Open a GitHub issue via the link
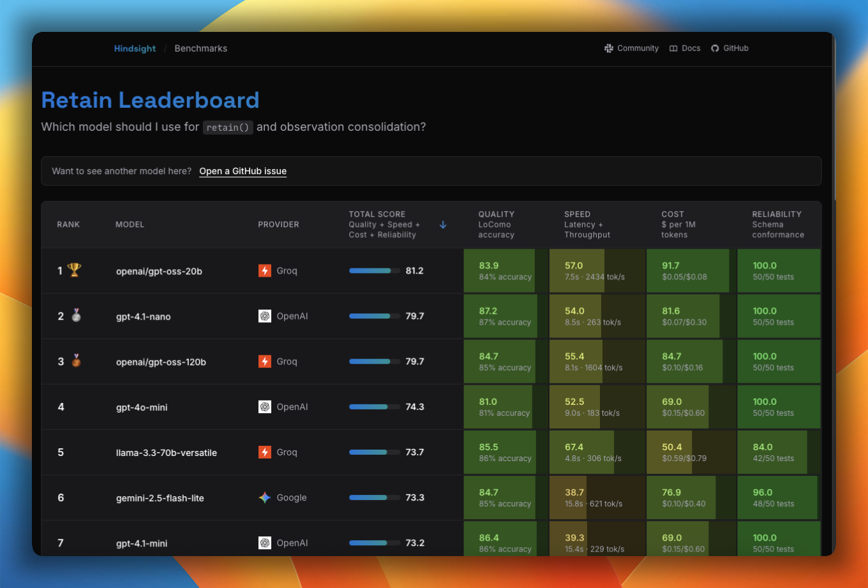Image resolution: width=868 pixels, height=588 pixels. click(x=243, y=171)
